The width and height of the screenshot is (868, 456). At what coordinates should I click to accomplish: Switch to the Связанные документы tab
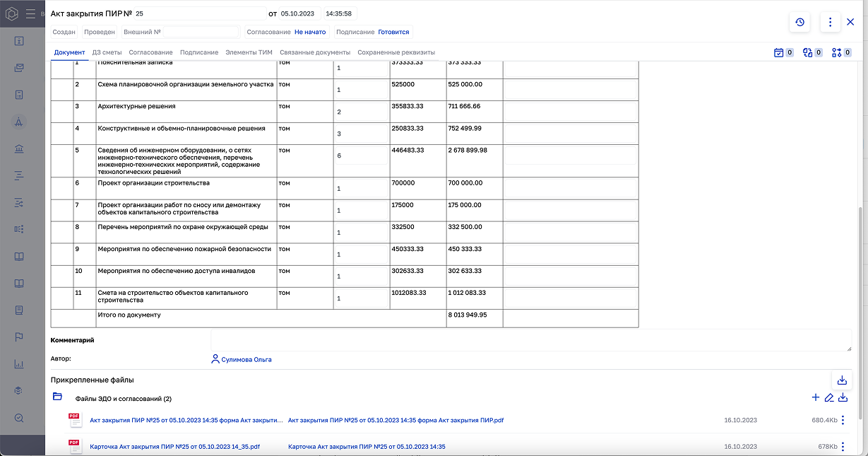click(315, 52)
